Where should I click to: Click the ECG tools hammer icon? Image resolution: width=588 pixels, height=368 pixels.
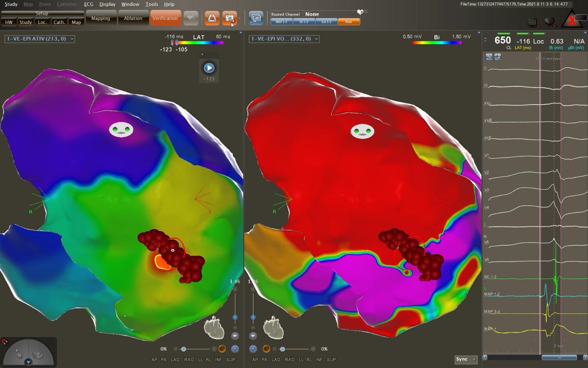pyautogui.click(x=489, y=57)
